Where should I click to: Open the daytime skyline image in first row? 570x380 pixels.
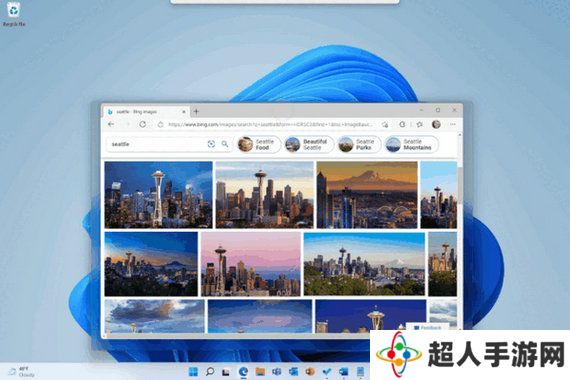coord(265,195)
